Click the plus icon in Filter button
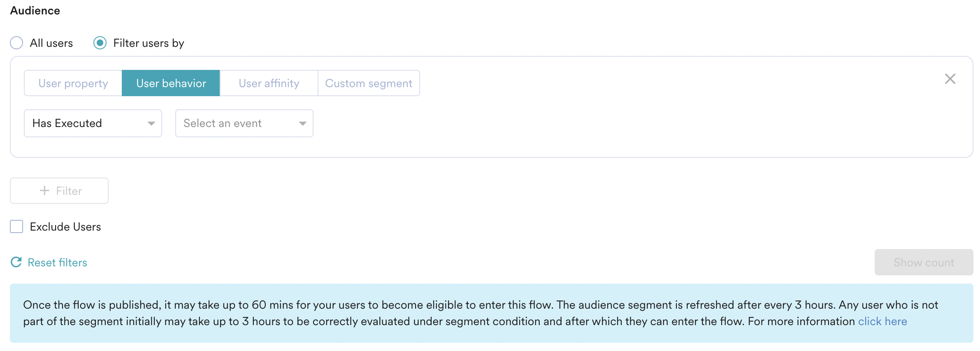This screenshot has width=980, height=351. coord(44,191)
